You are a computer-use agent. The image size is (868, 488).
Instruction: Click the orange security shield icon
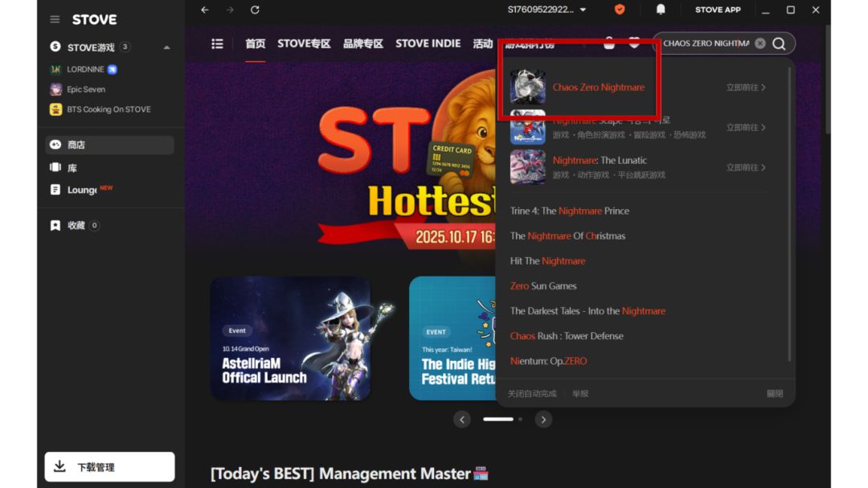tap(620, 10)
